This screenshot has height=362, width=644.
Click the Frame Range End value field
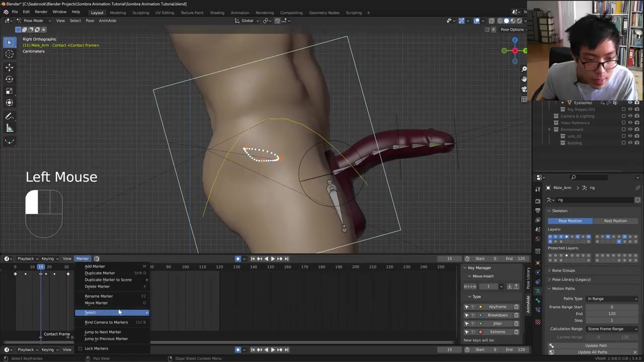click(611, 314)
